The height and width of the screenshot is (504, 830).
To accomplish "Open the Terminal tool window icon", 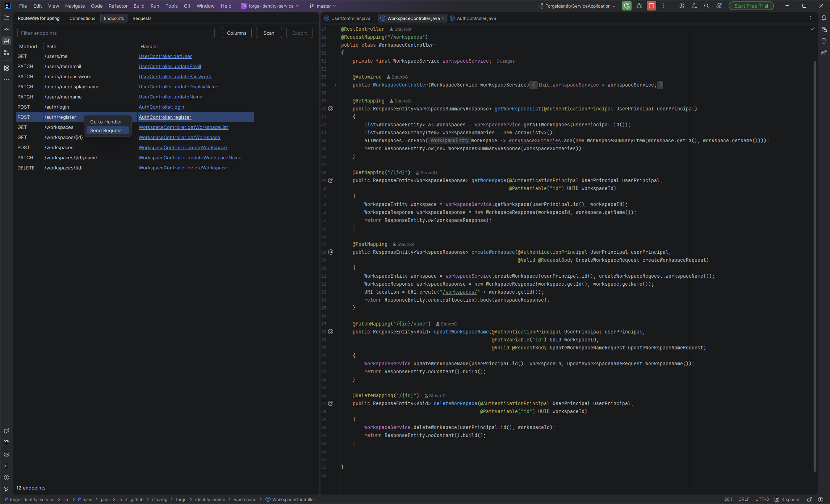I will tap(7, 466).
